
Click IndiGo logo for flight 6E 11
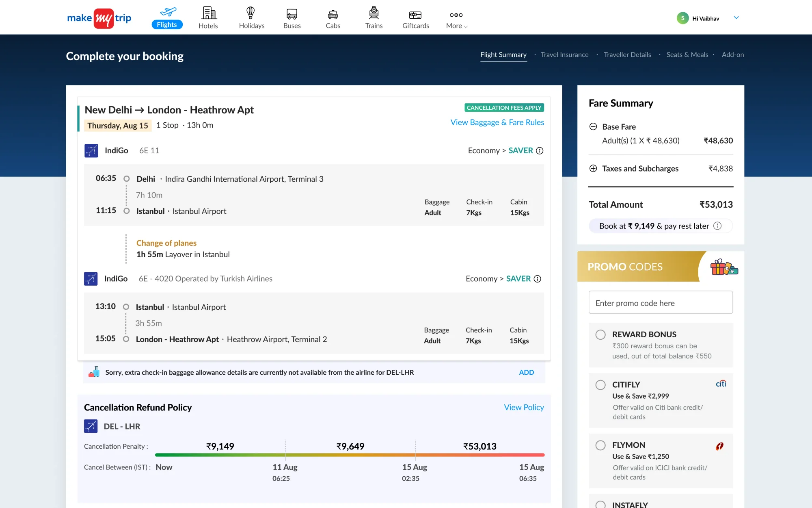(x=91, y=151)
